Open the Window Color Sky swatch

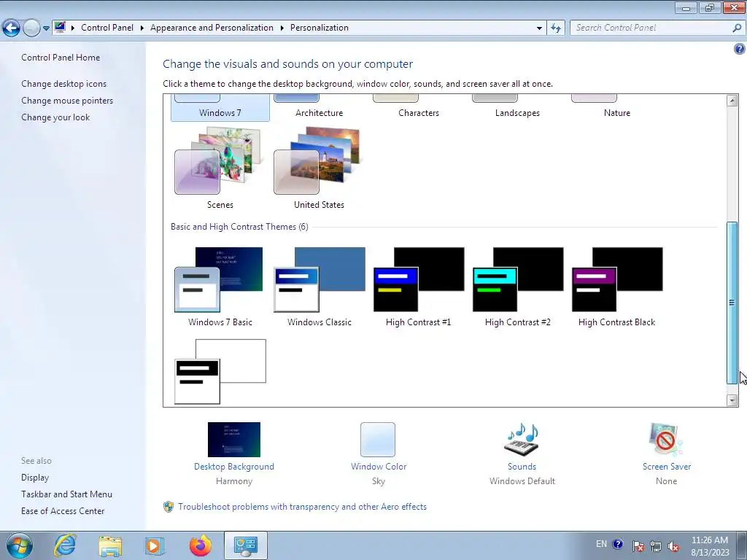378,440
